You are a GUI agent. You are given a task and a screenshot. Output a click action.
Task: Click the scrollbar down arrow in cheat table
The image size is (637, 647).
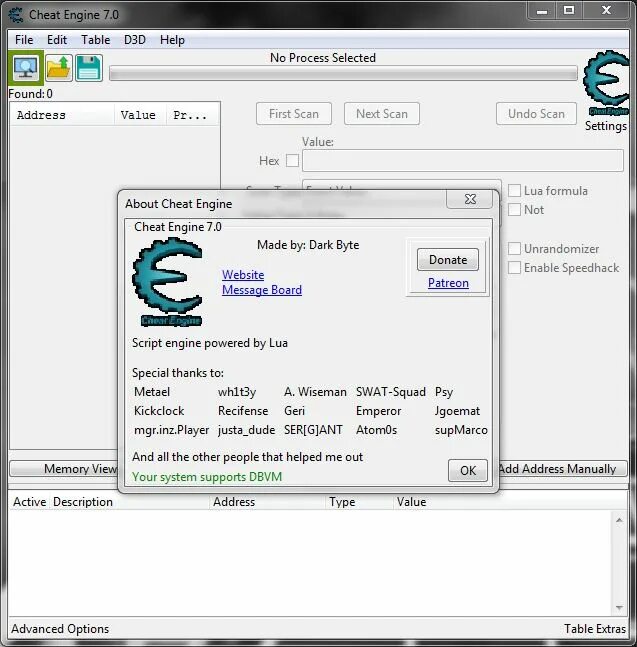(x=619, y=607)
